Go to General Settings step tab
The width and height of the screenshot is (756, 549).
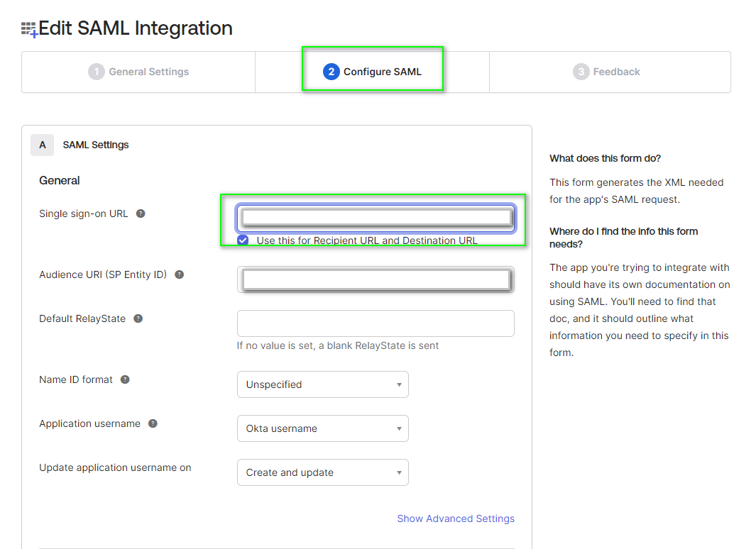point(138,72)
